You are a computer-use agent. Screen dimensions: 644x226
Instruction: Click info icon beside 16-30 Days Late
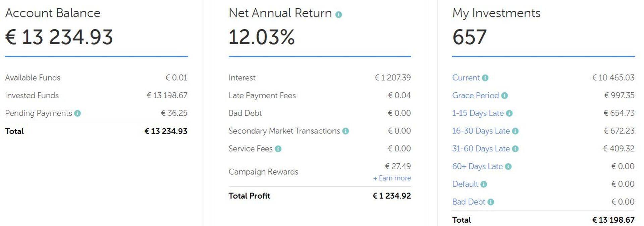(515, 131)
